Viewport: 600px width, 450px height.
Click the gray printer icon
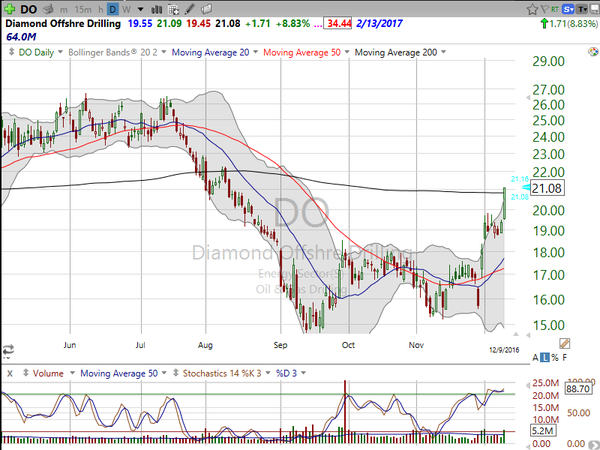click(48, 9)
